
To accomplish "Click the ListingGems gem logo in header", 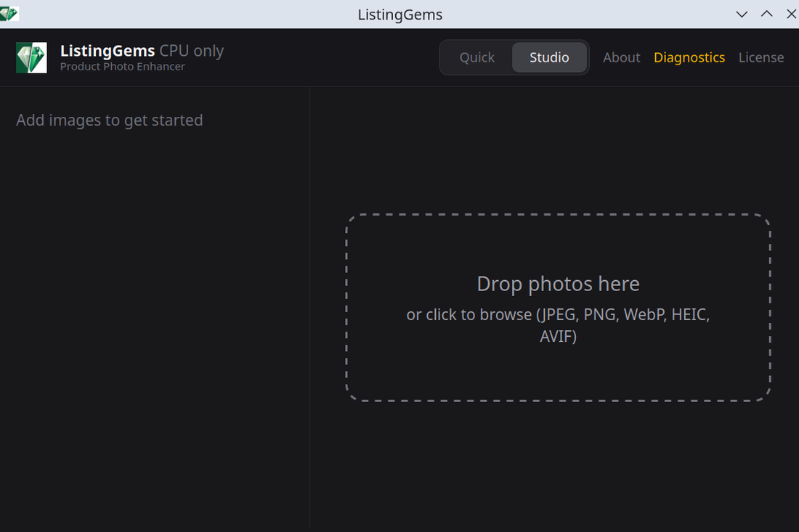I will point(31,57).
